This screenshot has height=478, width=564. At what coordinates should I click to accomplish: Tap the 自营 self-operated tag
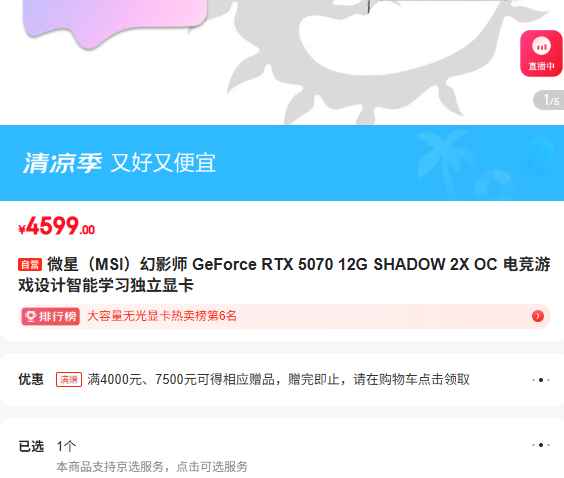coord(30,265)
